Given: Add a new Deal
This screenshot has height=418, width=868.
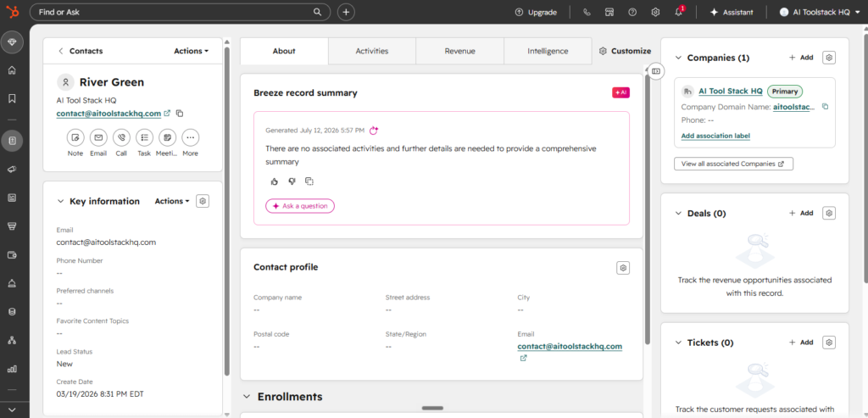Looking at the screenshot, I should 801,213.
